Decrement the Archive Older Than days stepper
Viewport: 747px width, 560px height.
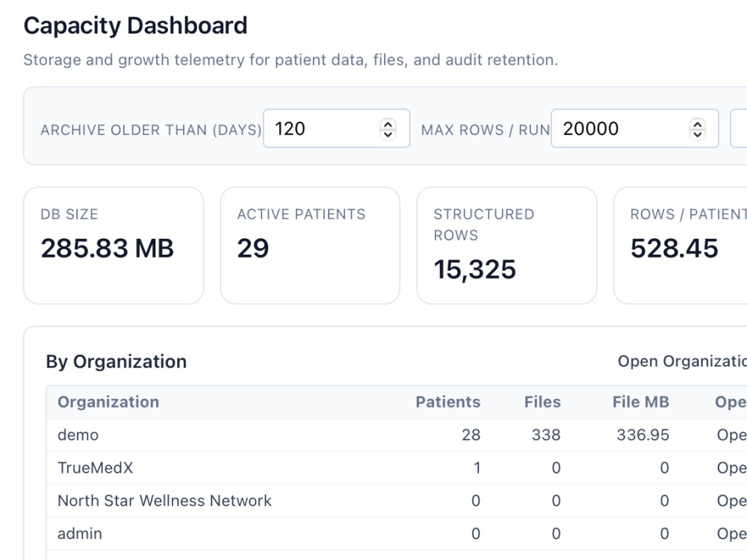click(x=388, y=134)
